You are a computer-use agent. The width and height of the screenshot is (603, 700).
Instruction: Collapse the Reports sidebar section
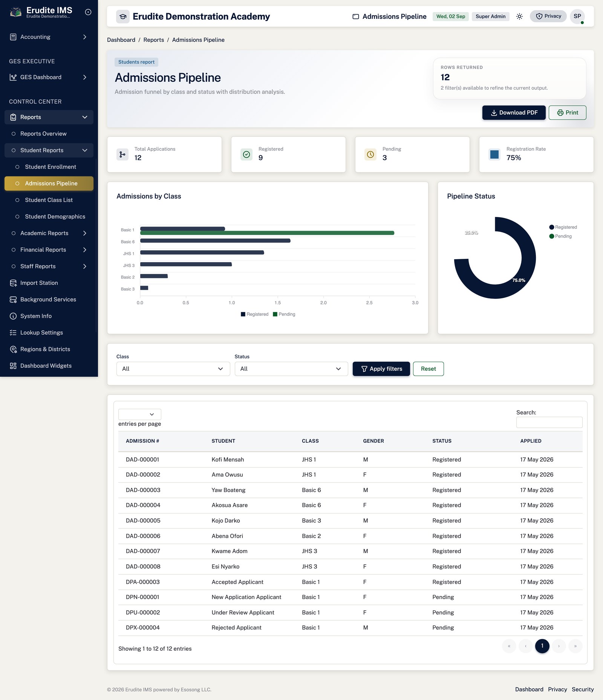pos(49,117)
